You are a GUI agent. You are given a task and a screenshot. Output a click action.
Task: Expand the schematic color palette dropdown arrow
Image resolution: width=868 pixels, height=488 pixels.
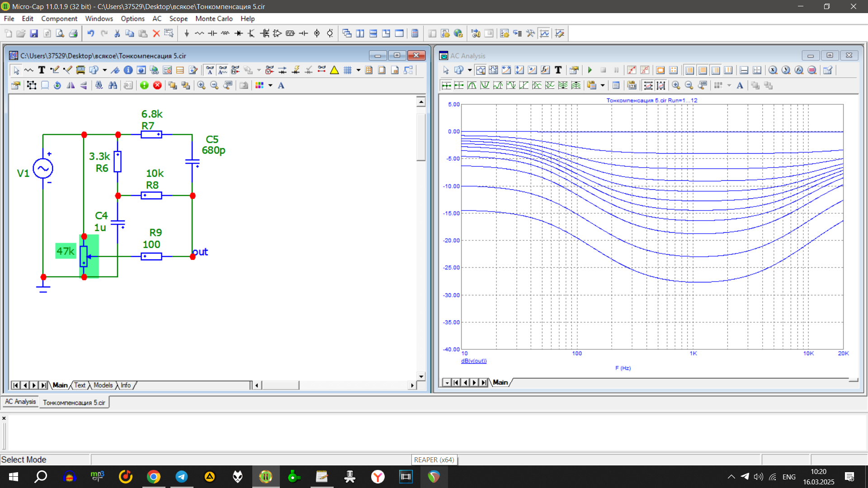pos(270,85)
